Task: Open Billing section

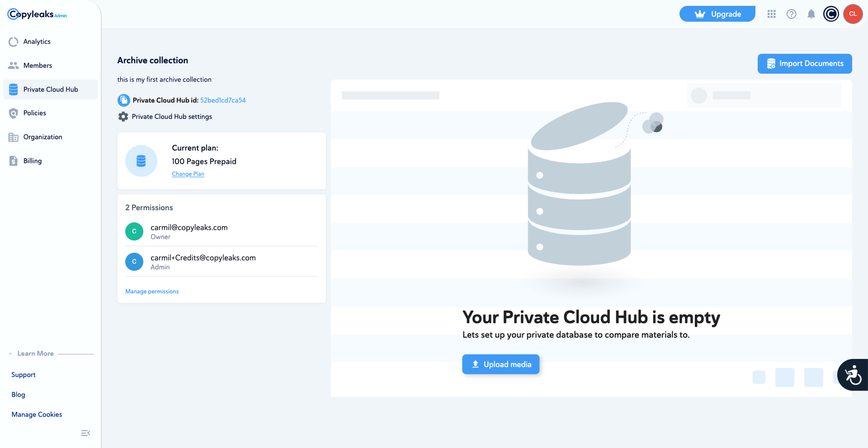Action: (51, 161)
